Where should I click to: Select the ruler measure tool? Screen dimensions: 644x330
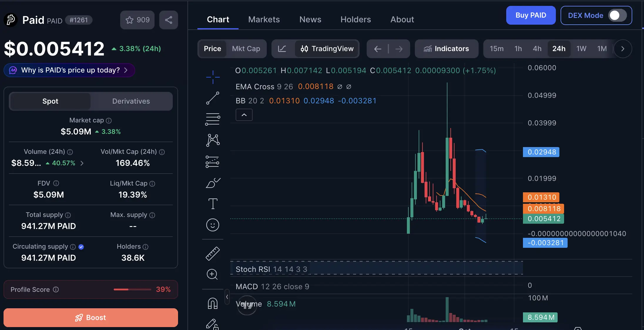click(213, 254)
